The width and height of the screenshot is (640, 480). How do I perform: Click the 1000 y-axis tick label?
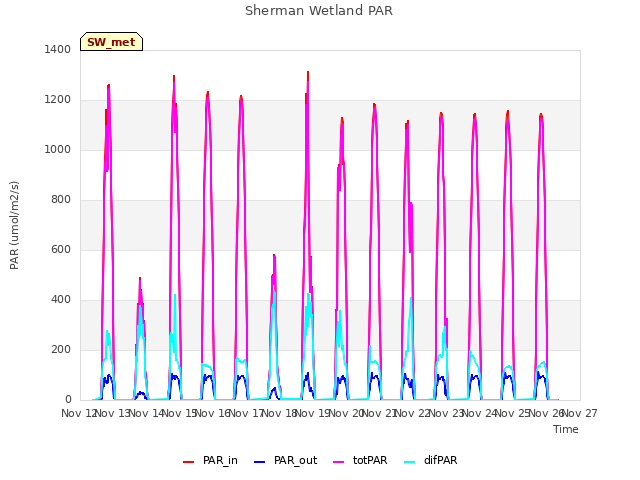click(x=58, y=149)
